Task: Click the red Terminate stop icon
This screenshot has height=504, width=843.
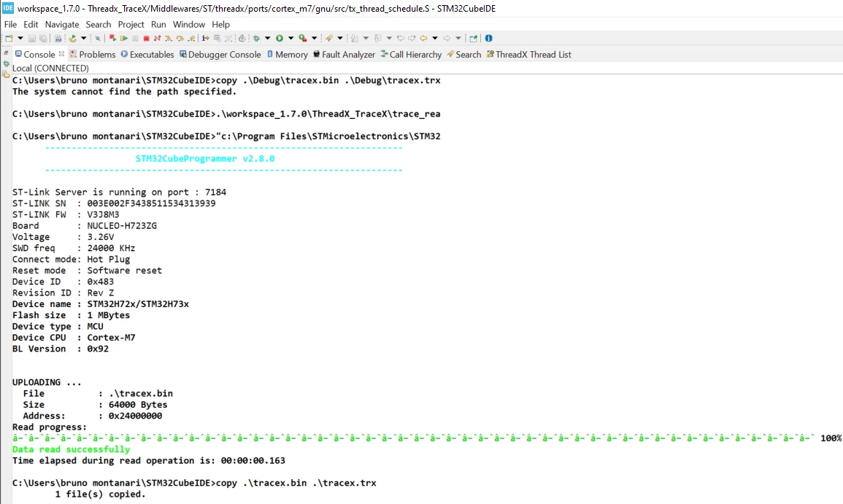Action: 146,38
